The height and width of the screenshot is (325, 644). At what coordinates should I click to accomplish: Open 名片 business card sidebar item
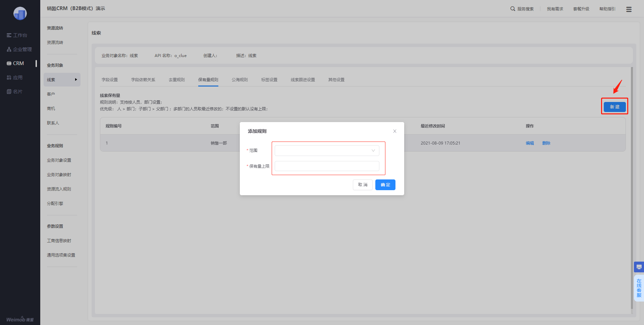pyautogui.click(x=14, y=92)
